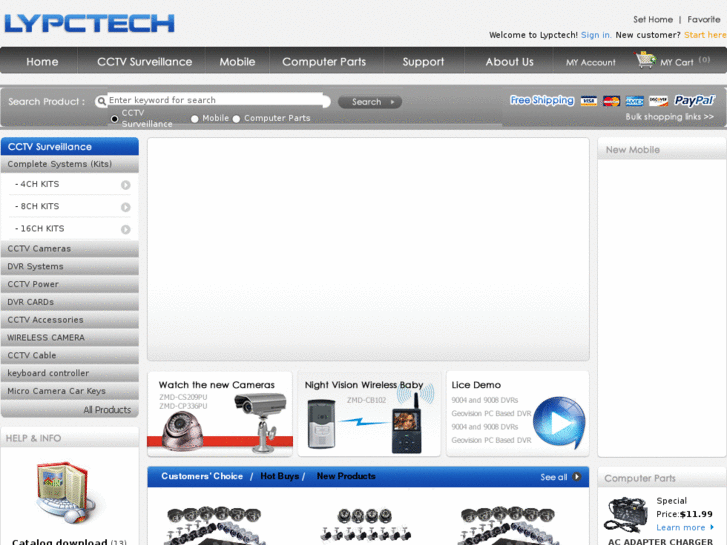
Task: Expand the CCTV Cameras category
Action: click(70, 249)
